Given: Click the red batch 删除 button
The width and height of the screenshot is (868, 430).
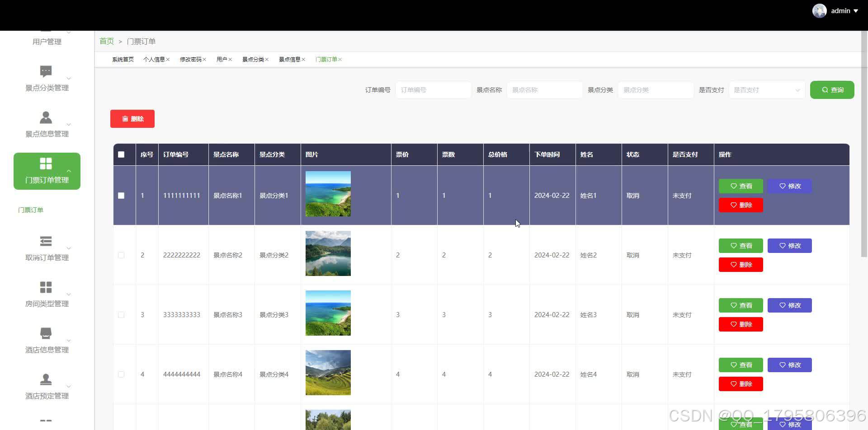Looking at the screenshot, I should click(x=132, y=119).
